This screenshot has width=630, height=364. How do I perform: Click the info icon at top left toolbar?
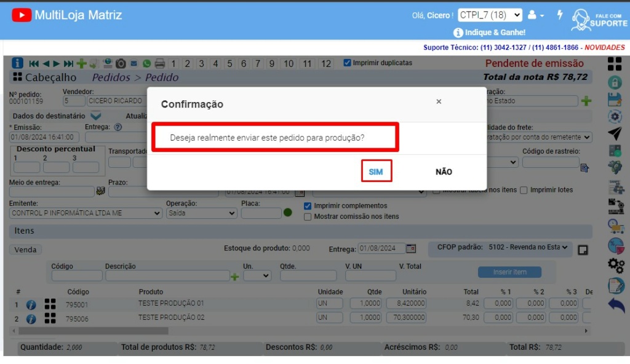tap(18, 63)
